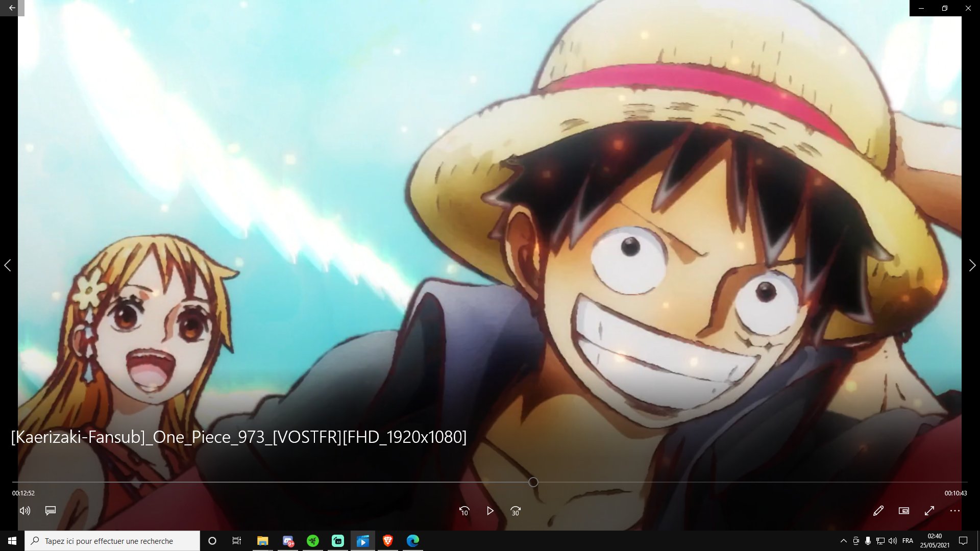The image size is (980, 551).
Task: Click the video file title text
Action: coord(239,437)
